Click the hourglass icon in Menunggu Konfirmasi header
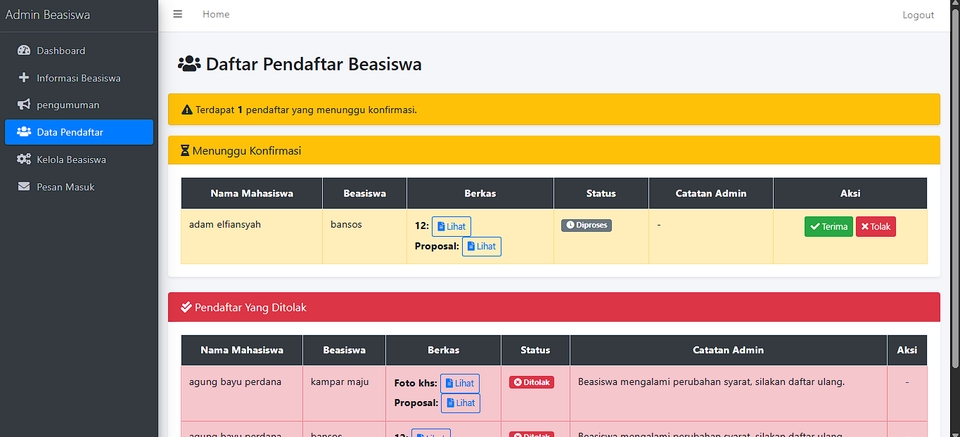The height and width of the screenshot is (437, 960). coord(185,151)
